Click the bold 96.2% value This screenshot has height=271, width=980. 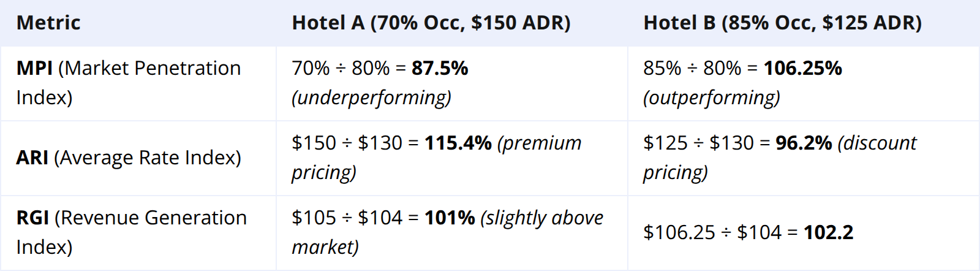tap(804, 143)
